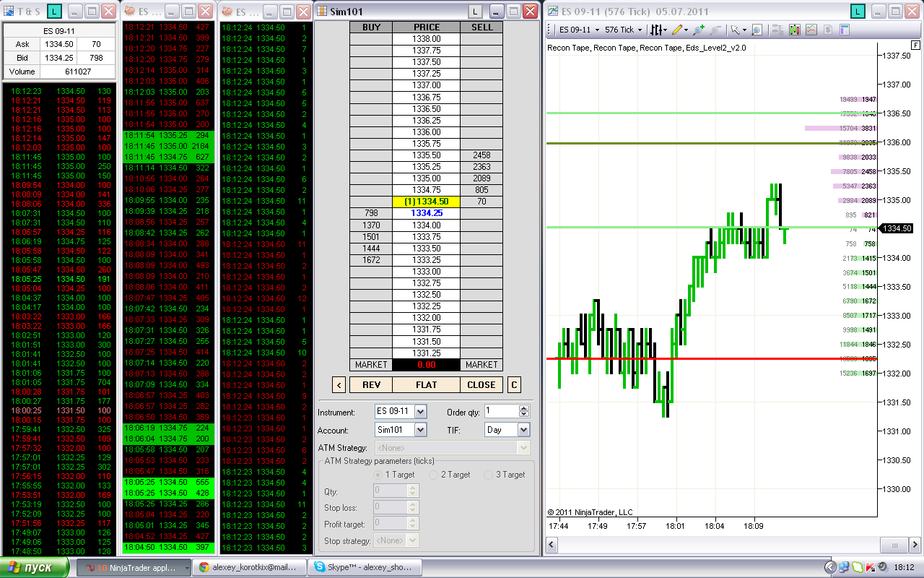Click the zoom out magnifier icon
The image size is (924, 578).
pyautogui.click(x=715, y=30)
